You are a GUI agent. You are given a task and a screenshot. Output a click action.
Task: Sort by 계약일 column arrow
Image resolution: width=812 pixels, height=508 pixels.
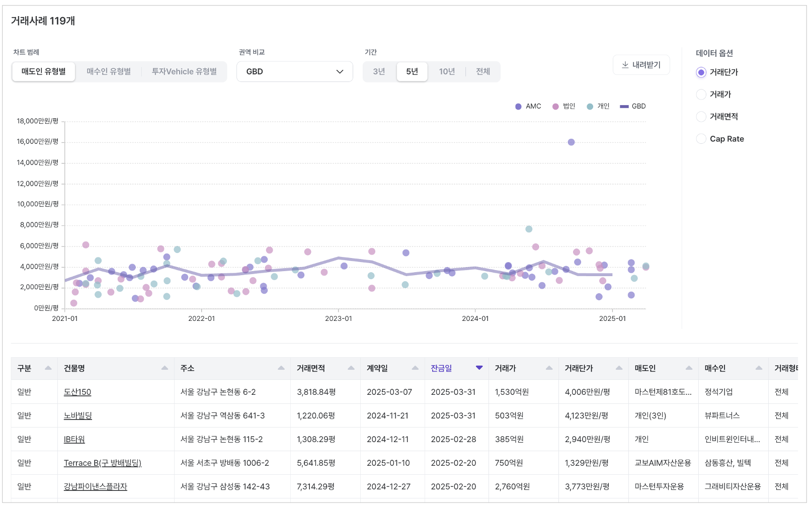point(415,368)
